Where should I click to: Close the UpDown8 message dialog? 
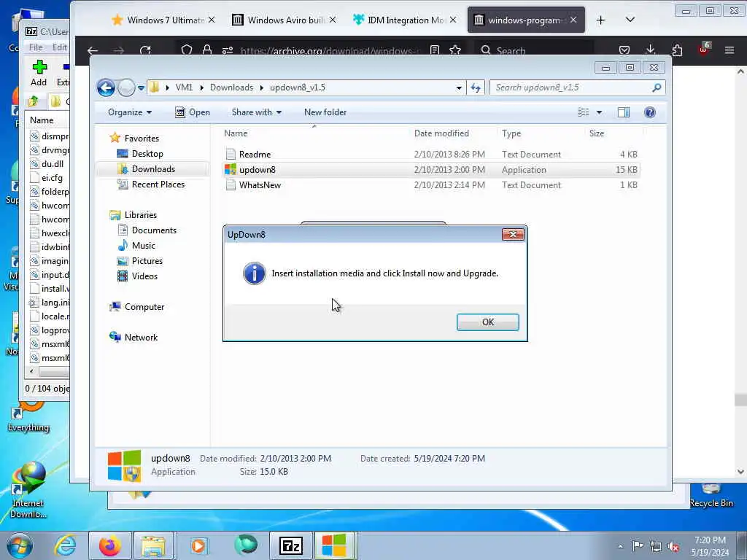point(513,234)
